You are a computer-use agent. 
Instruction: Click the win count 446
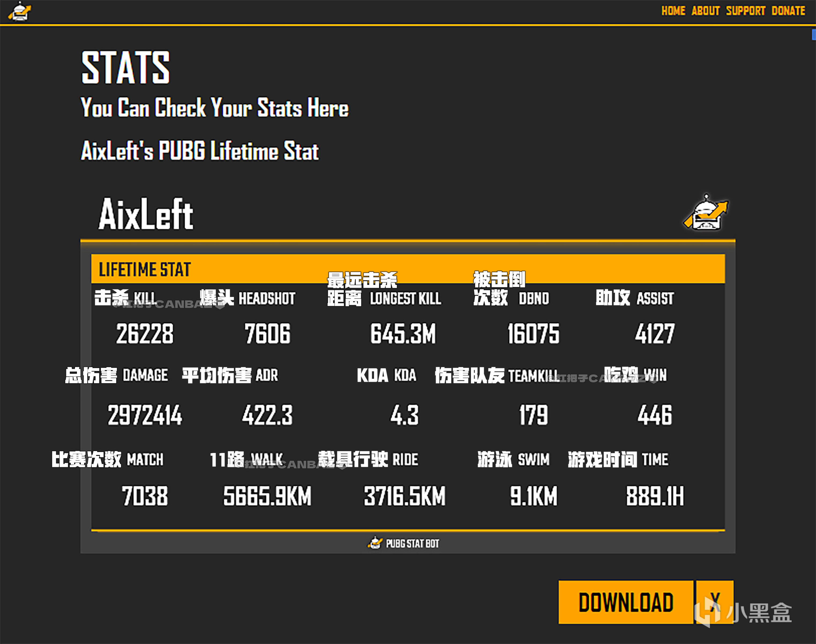click(x=655, y=415)
